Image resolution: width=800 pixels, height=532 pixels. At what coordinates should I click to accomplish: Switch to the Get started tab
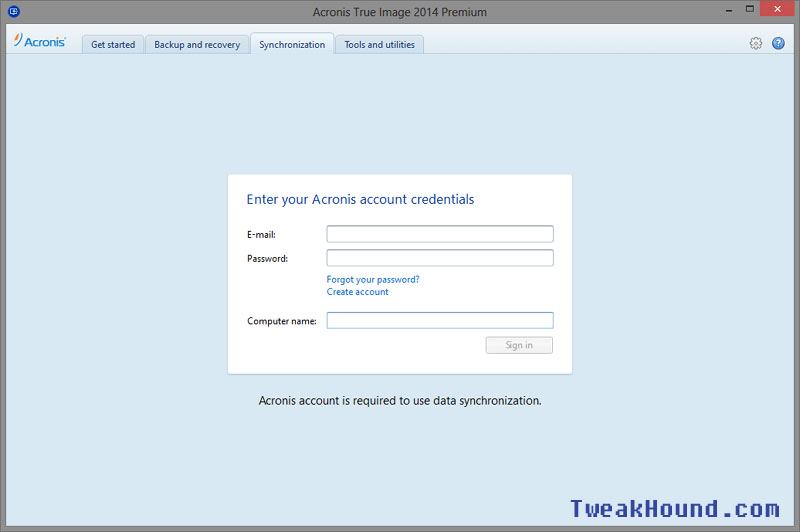click(x=113, y=45)
